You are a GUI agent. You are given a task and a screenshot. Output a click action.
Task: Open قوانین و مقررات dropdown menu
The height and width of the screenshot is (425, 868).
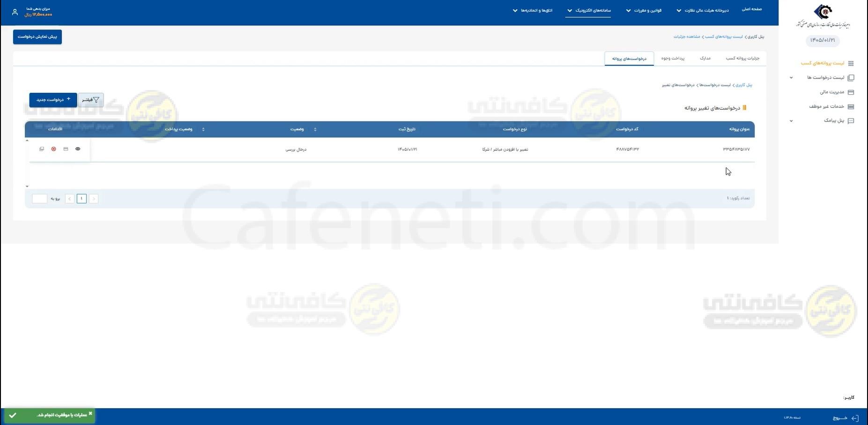[x=644, y=10]
